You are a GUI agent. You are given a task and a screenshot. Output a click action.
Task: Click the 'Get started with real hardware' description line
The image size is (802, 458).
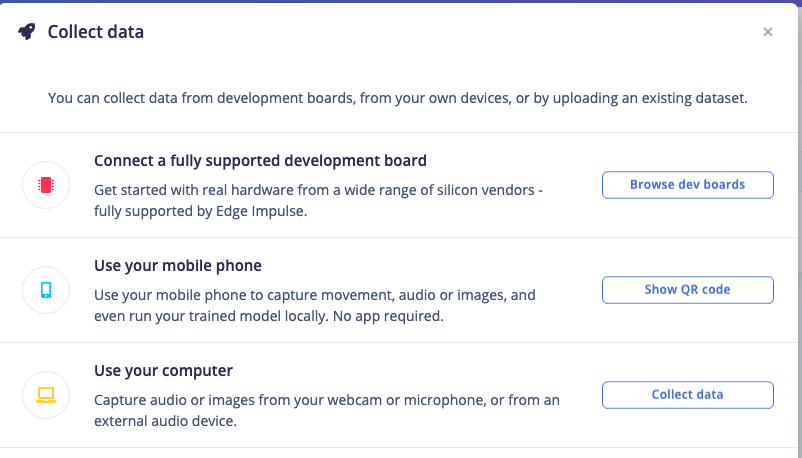point(318,190)
